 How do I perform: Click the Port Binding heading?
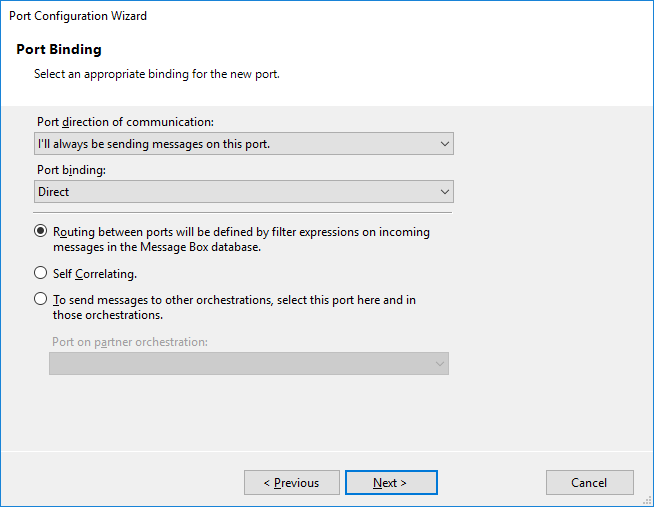point(59,49)
